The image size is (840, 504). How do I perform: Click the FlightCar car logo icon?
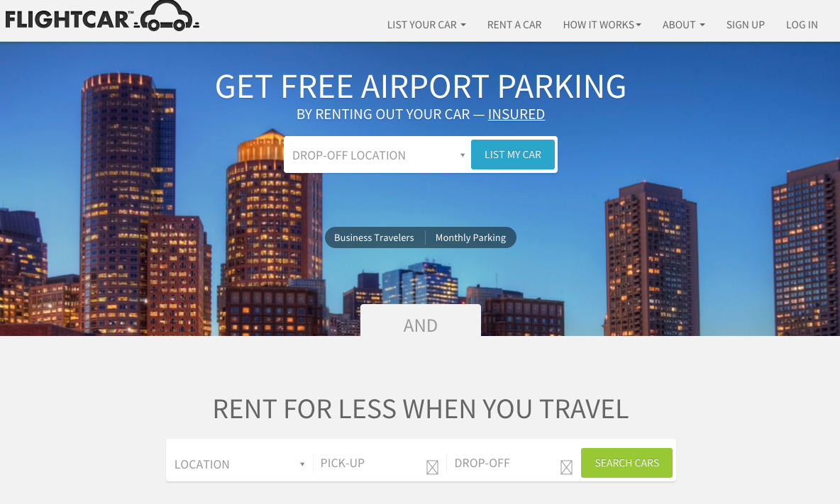tap(166, 16)
